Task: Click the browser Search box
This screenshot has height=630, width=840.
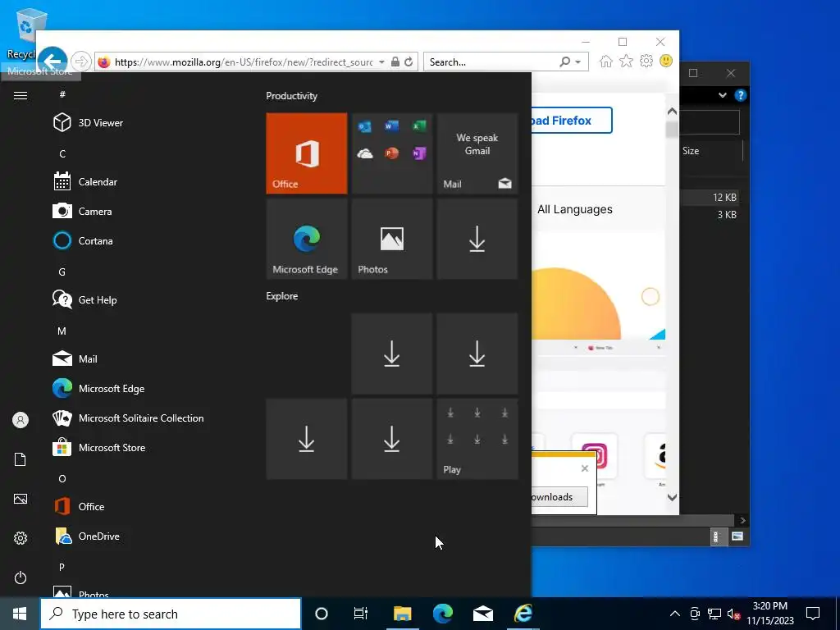Action: [491, 62]
